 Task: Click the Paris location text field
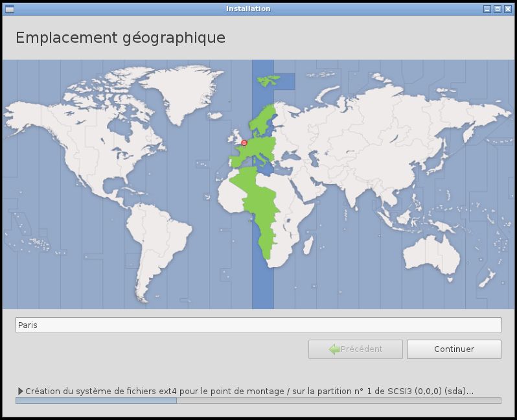click(x=258, y=325)
